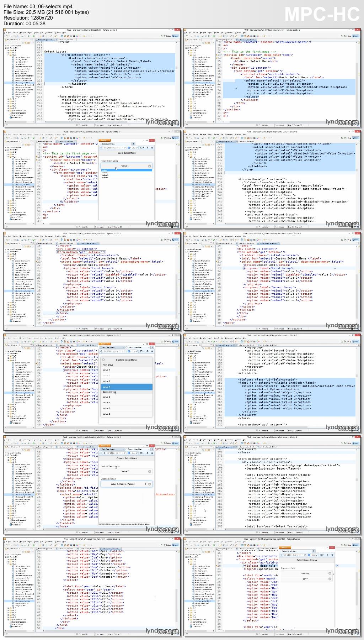Open the thumbnail stamped 00:02:10
Image resolution: width=364 pixels, height=640 pixels.
point(92,281)
